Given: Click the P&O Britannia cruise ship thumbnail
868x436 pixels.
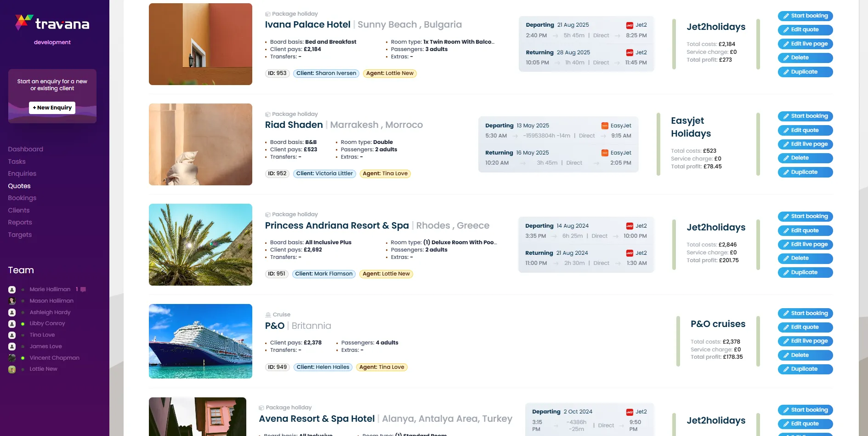Looking at the screenshot, I should [x=200, y=341].
